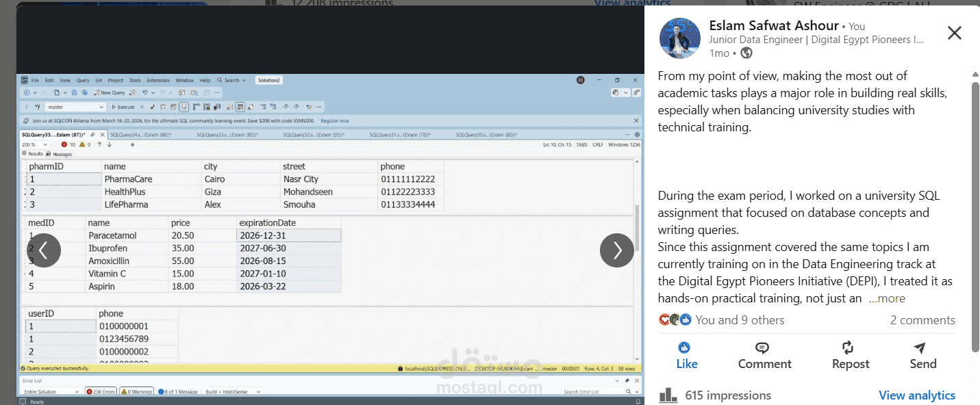Click the navigate back arrow in SSMS toolbar

(x=27, y=92)
